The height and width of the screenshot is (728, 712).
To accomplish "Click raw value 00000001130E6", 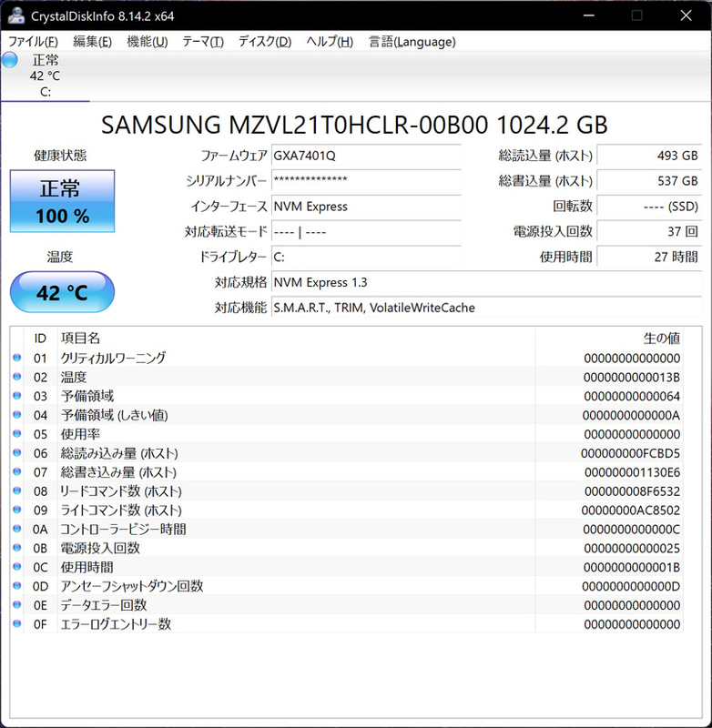I will point(632,472).
